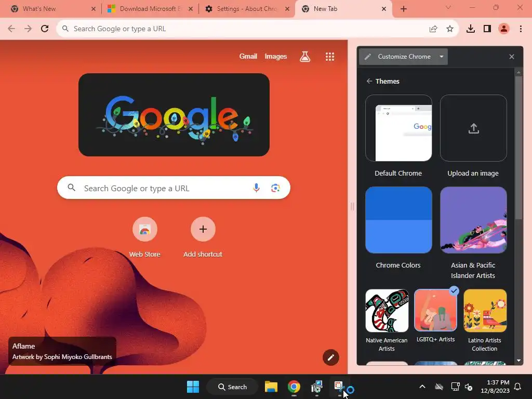Choose Upload an image tile
532x399 pixels.
473,128
